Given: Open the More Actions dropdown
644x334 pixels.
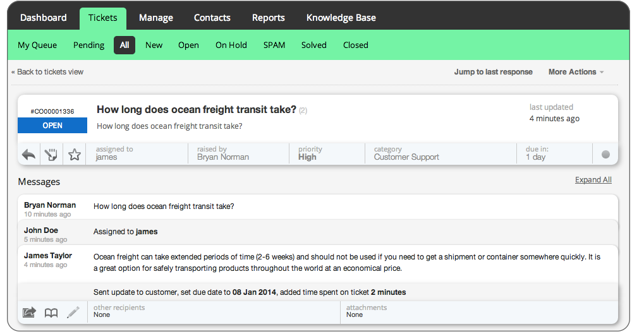Looking at the screenshot, I should pyautogui.click(x=576, y=72).
